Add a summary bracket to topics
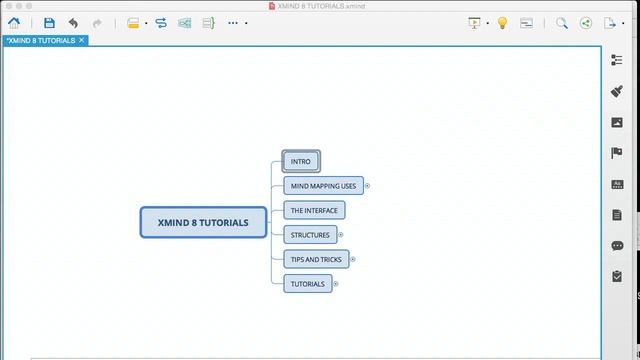The width and height of the screenshot is (640, 360). [x=208, y=23]
